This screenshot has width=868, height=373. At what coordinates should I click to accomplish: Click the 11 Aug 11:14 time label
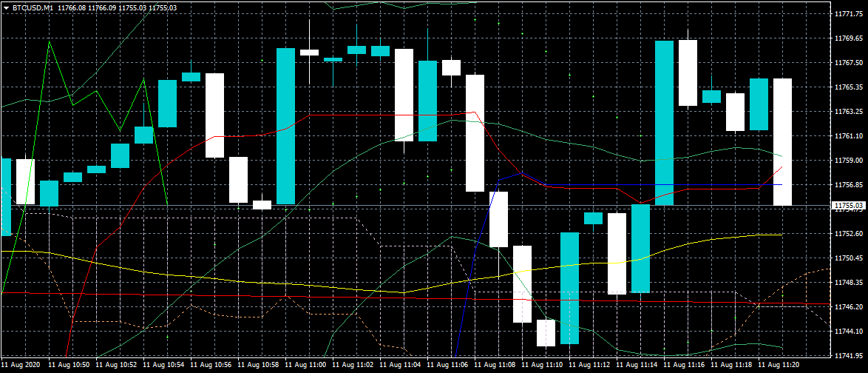(x=638, y=366)
